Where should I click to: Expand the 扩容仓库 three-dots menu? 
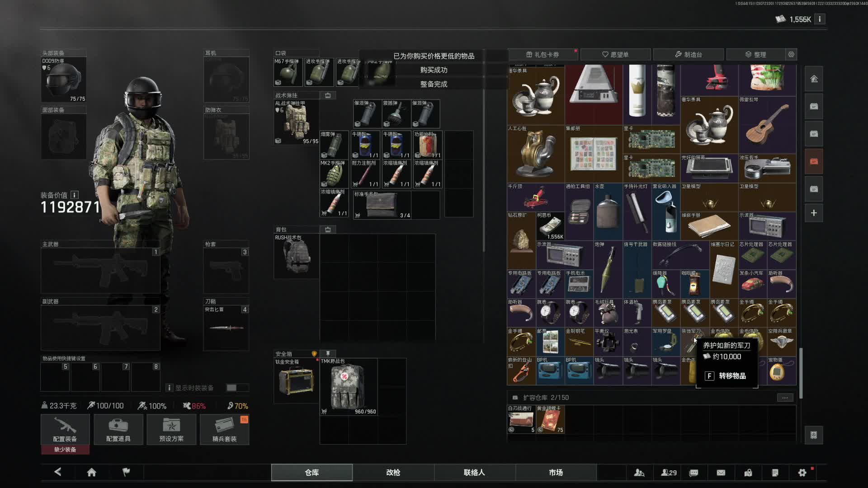[x=785, y=398]
